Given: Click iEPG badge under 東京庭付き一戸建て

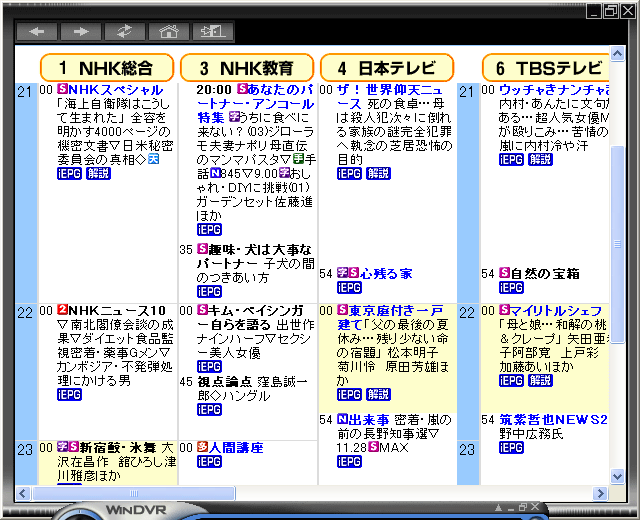Looking at the screenshot, I should click(349, 395).
